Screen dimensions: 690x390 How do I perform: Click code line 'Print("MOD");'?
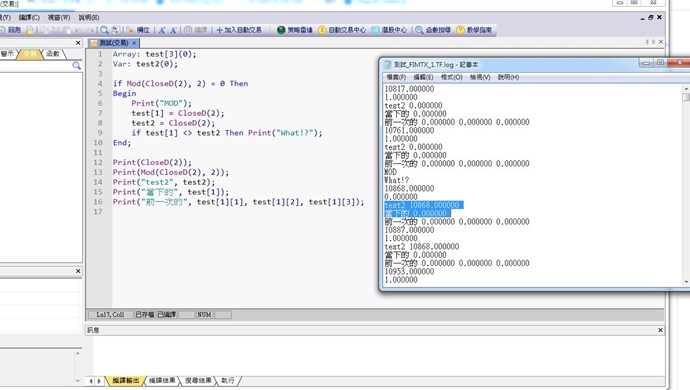(x=161, y=103)
